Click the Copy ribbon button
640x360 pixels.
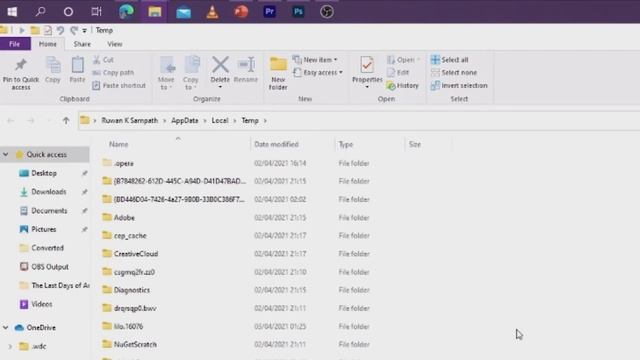53,70
